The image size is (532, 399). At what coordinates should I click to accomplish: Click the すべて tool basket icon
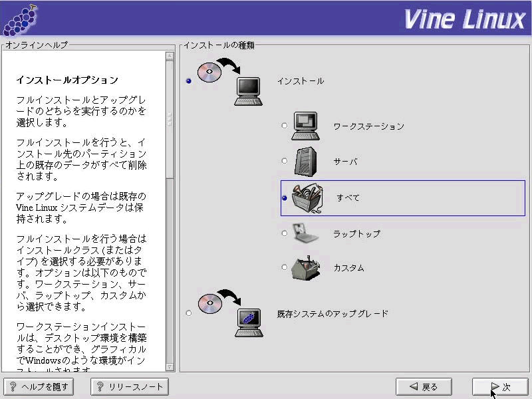pyautogui.click(x=307, y=198)
